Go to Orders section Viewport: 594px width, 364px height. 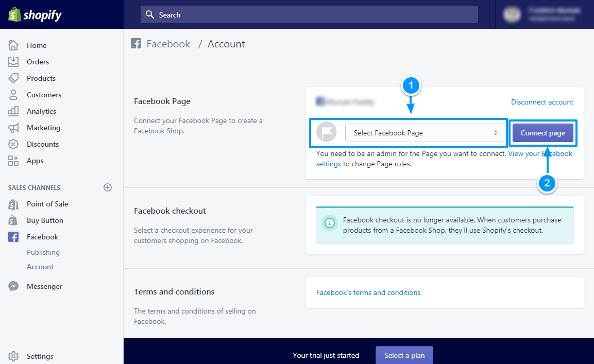[x=38, y=62]
